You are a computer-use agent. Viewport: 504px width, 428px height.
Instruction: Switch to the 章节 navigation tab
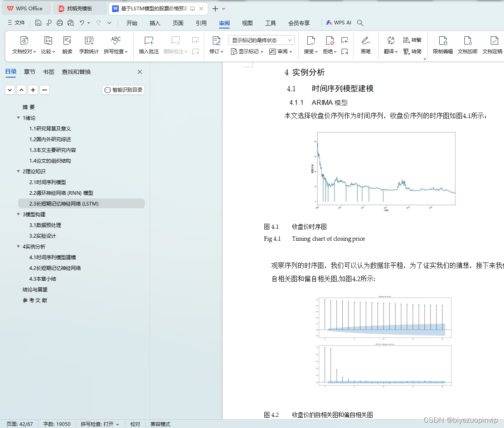coord(30,72)
